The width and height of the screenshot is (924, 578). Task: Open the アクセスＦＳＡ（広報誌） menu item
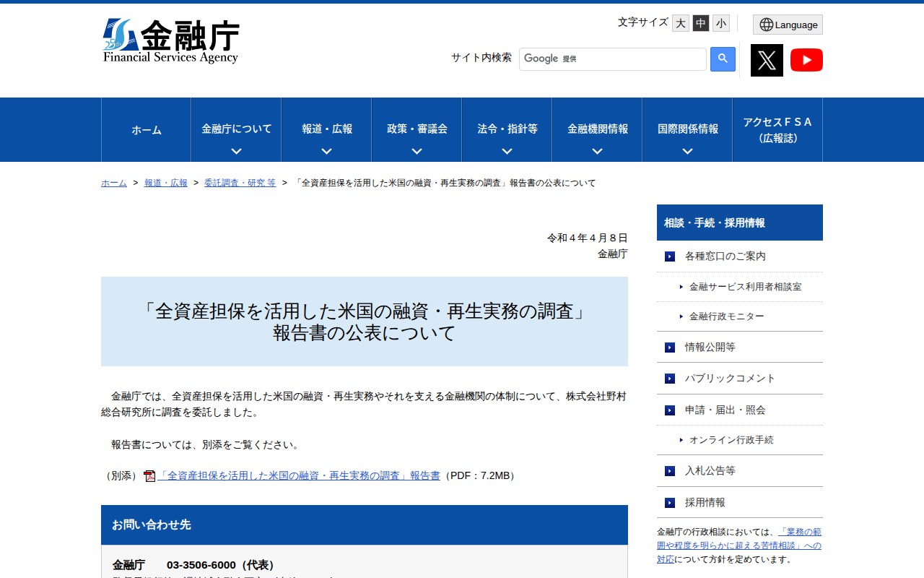(x=777, y=130)
